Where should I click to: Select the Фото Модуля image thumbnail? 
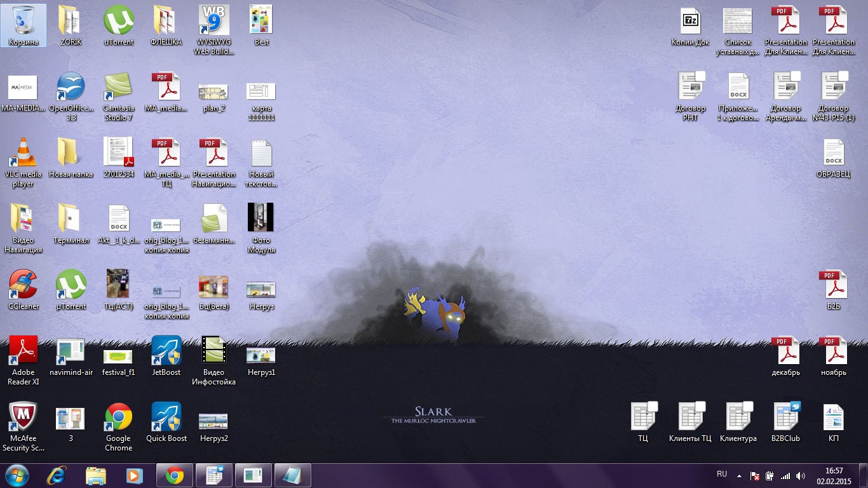pyautogui.click(x=261, y=229)
